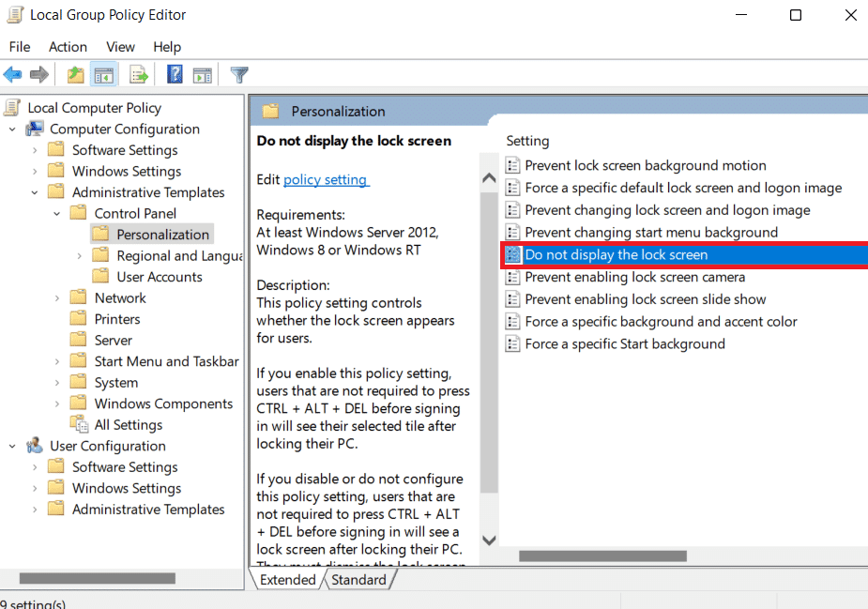Click the Export List toolbar icon

[x=139, y=74]
